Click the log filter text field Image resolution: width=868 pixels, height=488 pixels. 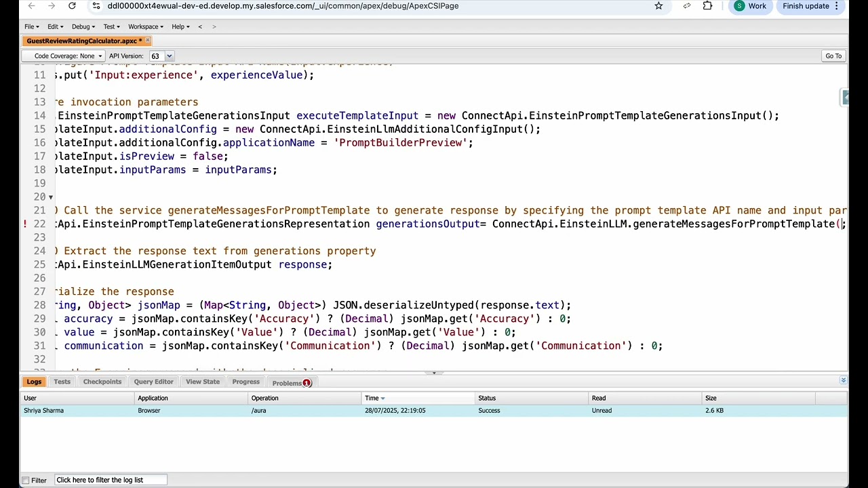tap(110, 481)
